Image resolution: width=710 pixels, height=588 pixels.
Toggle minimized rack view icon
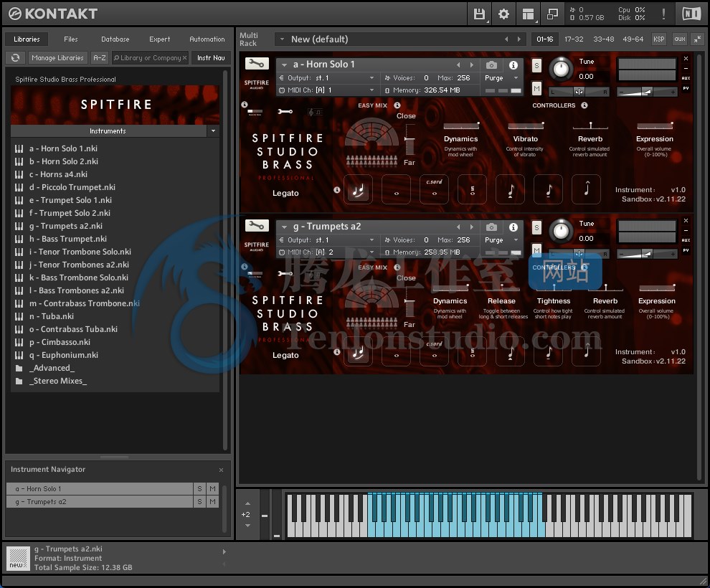click(552, 14)
